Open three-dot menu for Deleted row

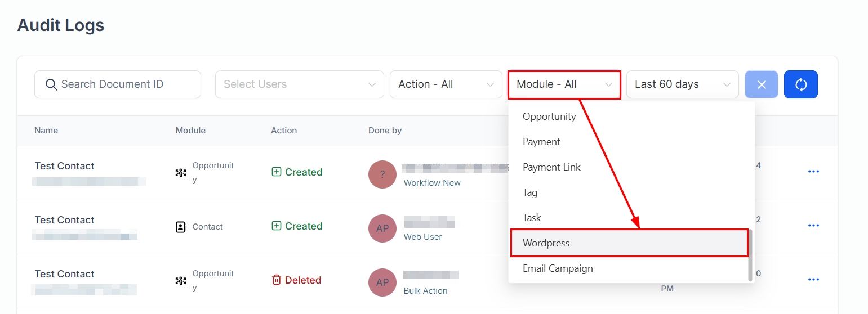813,280
